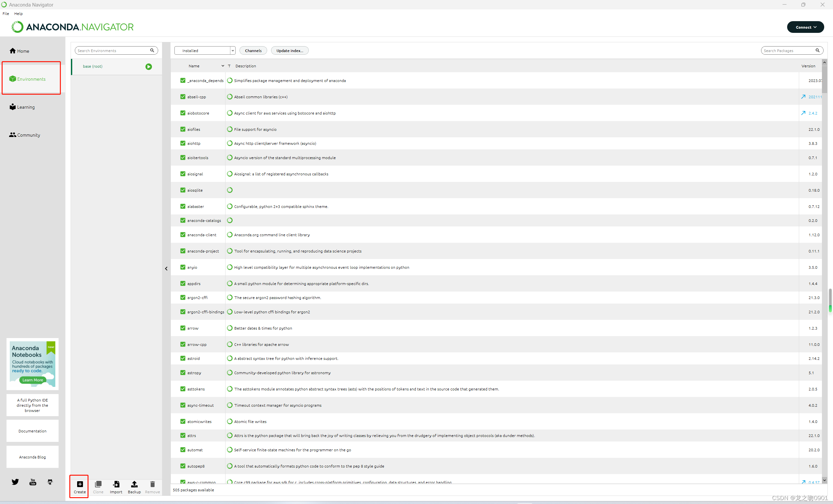Open the Installed filter dropdown
This screenshot has width=833, height=504.
pyautogui.click(x=205, y=50)
